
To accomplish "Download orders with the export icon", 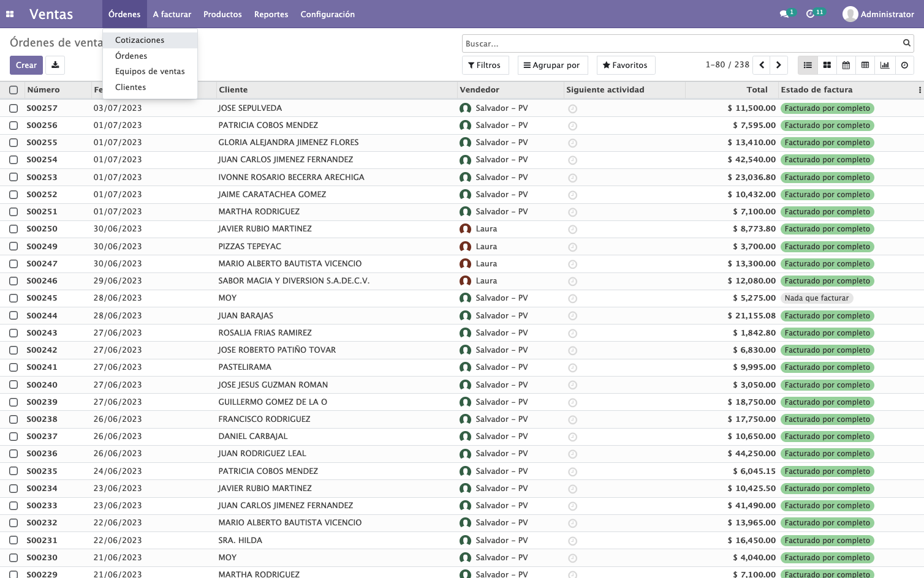I will click(55, 65).
